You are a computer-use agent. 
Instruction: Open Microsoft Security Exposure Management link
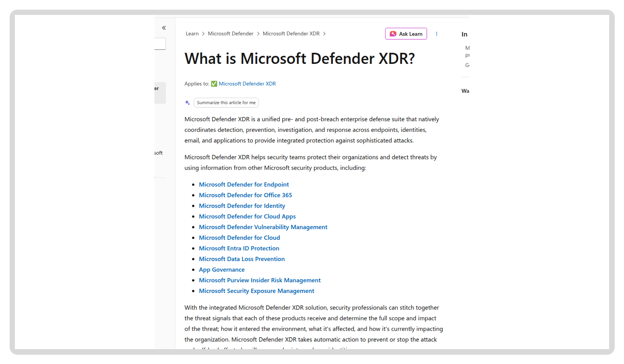click(x=257, y=291)
